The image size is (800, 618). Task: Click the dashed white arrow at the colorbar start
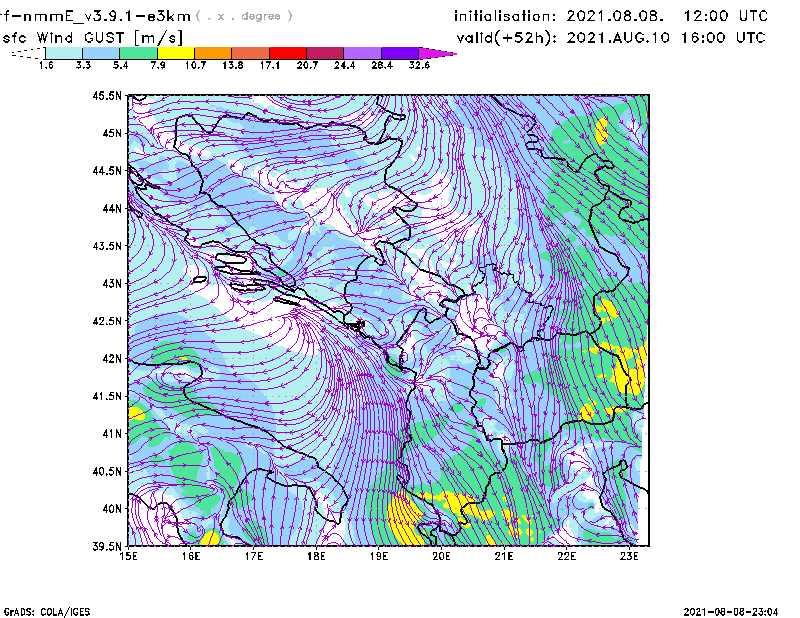(28, 53)
